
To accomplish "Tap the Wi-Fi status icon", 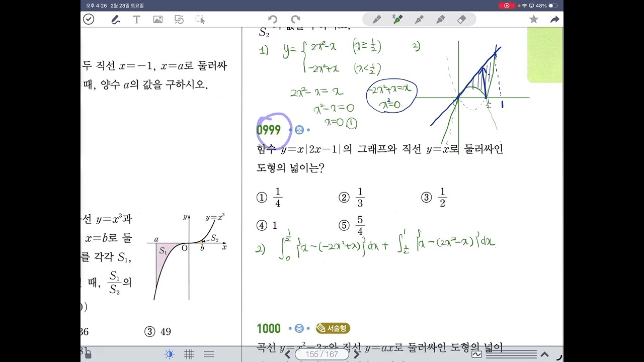I will coord(525,6).
